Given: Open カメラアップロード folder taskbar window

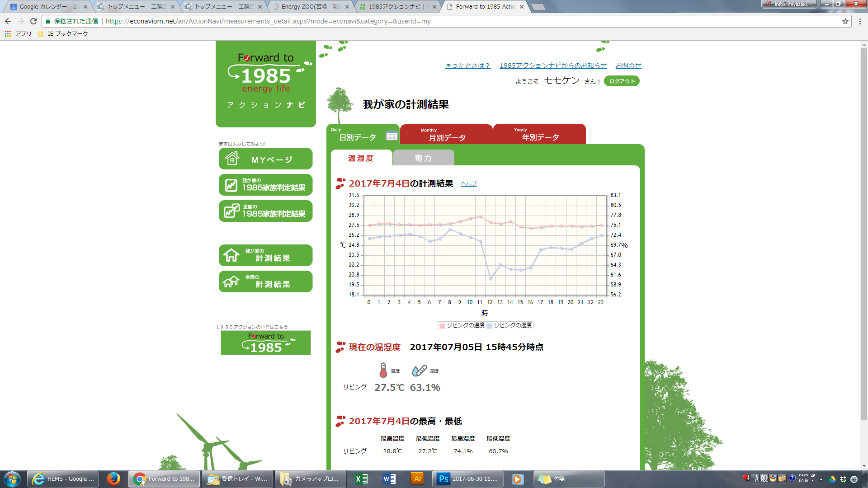Looking at the screenshot, I should 311,479.
